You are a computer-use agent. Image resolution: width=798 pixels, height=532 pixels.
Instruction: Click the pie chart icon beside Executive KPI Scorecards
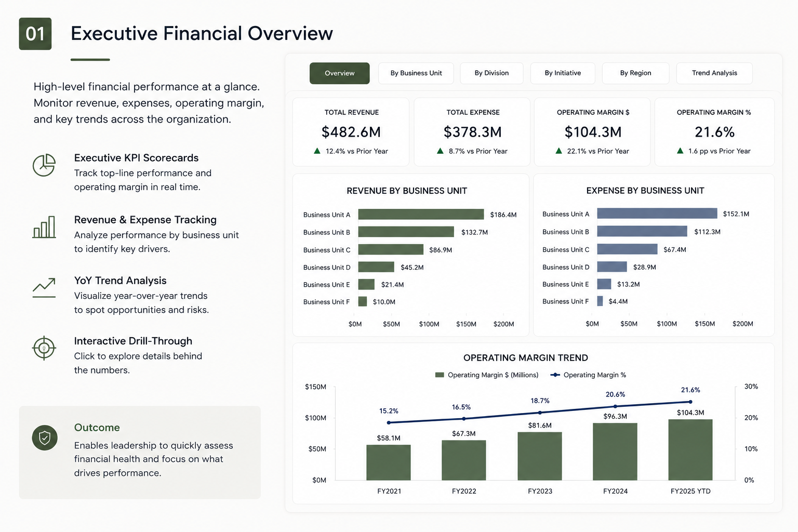point(44,165)
